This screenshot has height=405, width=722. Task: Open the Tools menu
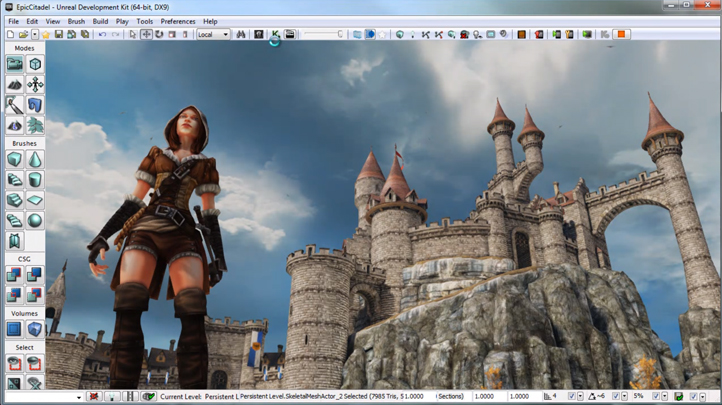(145, 22)
